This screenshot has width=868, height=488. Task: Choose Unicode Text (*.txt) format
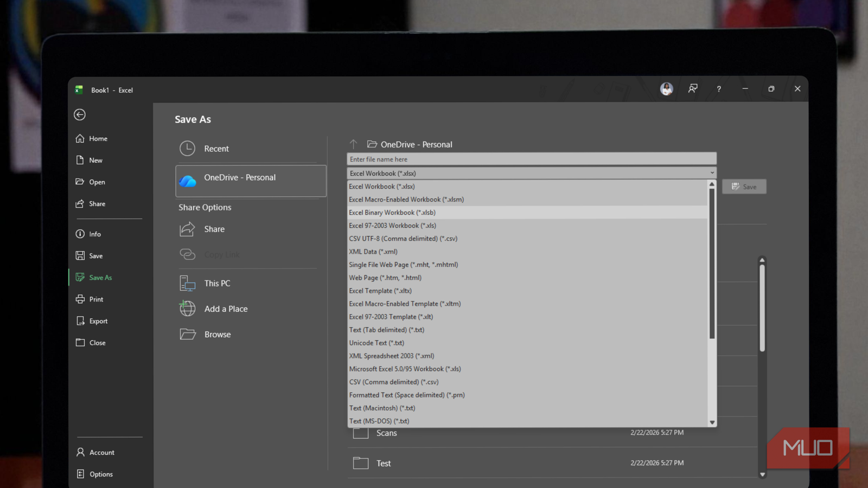[527, 343]
